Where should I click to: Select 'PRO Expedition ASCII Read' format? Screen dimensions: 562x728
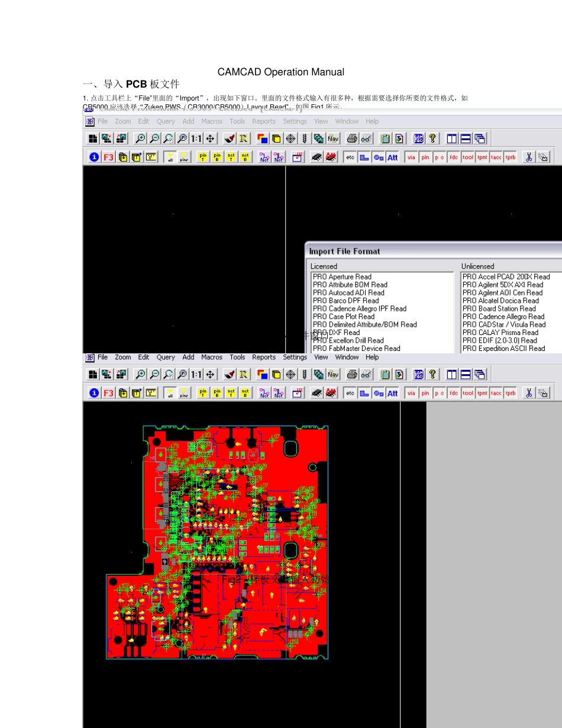pyautogui.click(x=503, y=349)
